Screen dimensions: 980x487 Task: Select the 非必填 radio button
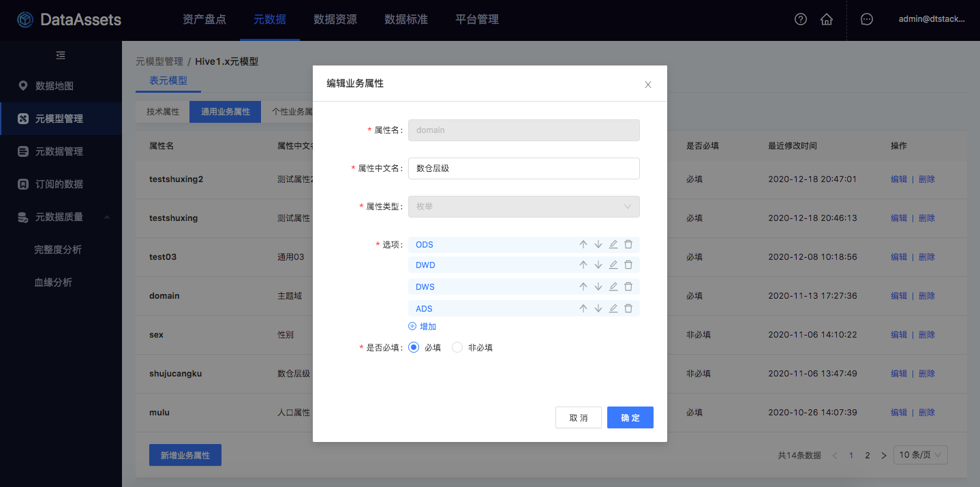click(x=457, y=347)
